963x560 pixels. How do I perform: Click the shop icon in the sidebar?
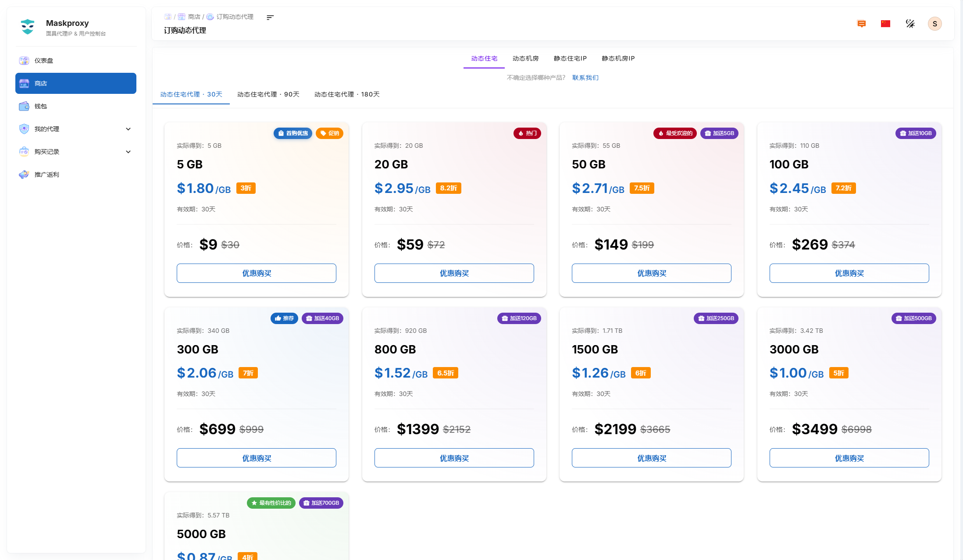click(x=24, y=83)
